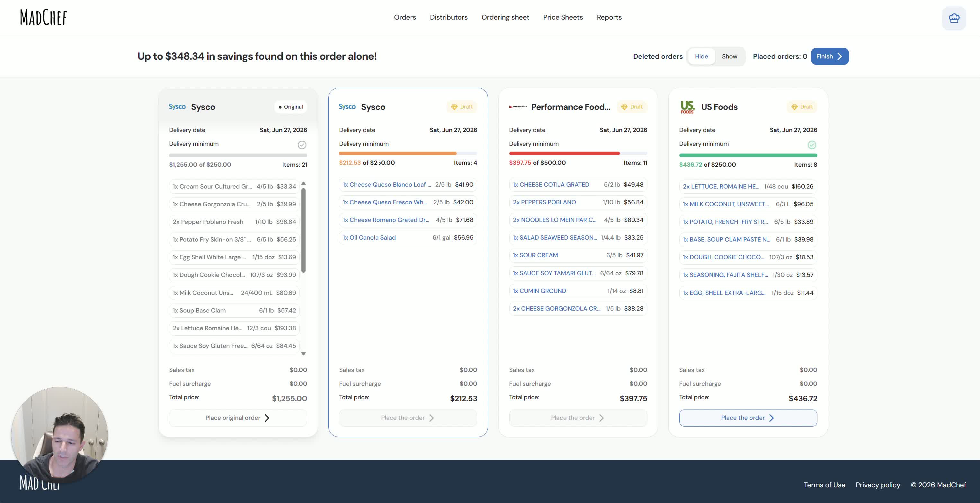Open Cheese Queso Blanco Loaf item
This screenshot has height=503, width=980.
point(408,184)
